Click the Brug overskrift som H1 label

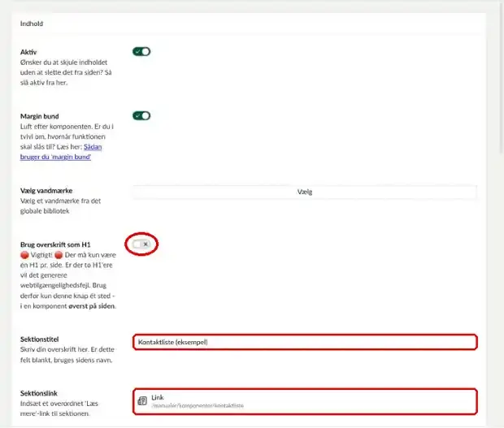coord(55,244)
